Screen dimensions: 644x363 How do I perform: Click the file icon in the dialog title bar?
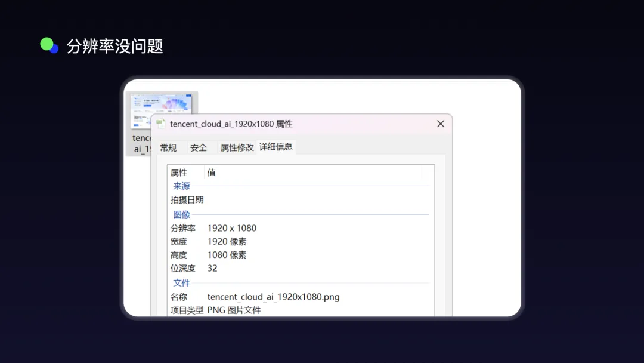click(160, 124)
